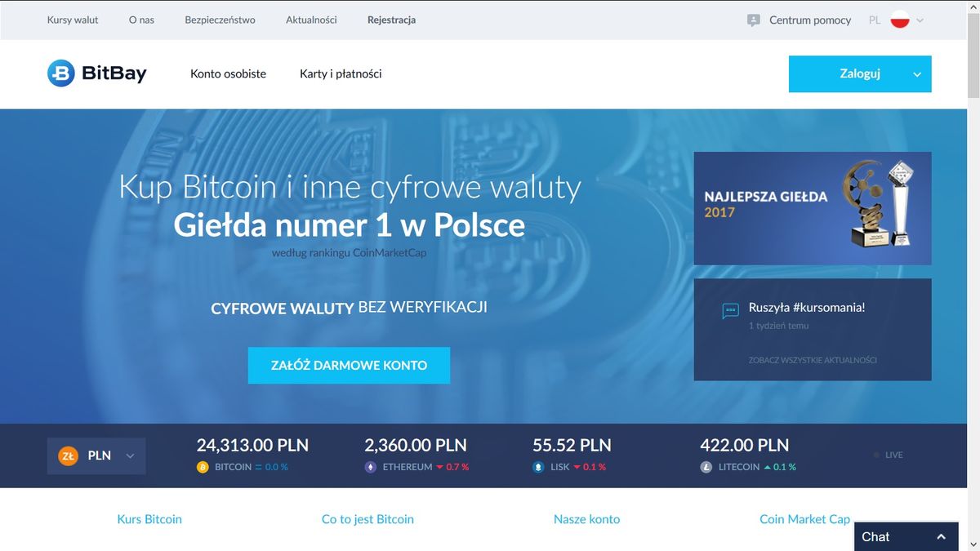Click the Litecoin coin icon in ticker
980x551 pixels.
tap(706, 467)
